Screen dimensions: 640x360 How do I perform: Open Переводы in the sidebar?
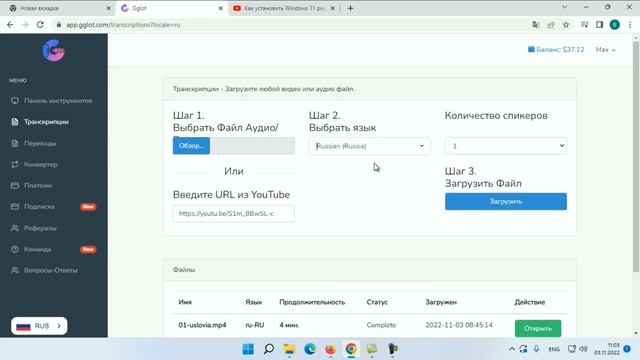[x=40, y=143]
